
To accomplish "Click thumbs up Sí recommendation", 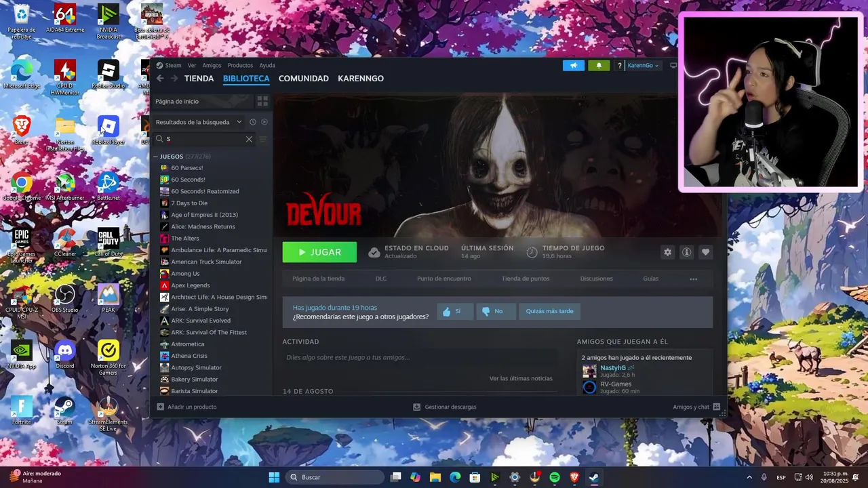I will (454, 312).
